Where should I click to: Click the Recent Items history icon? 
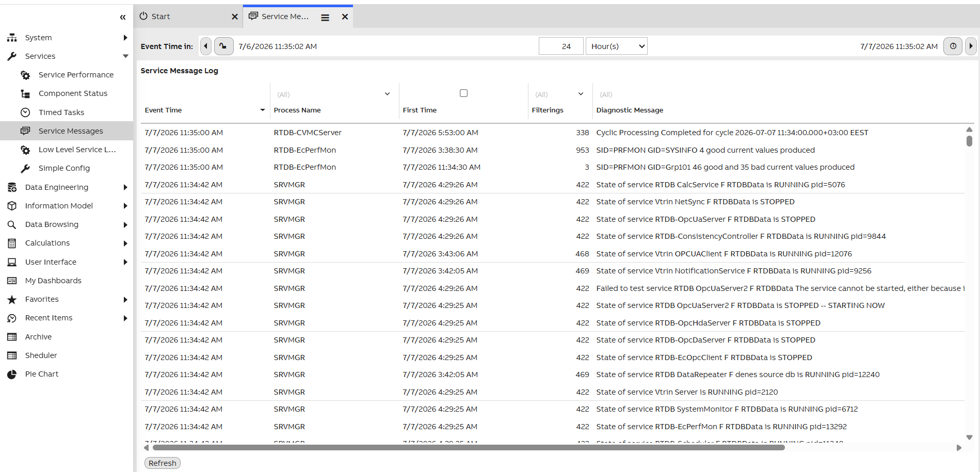[x=12, y=318]
